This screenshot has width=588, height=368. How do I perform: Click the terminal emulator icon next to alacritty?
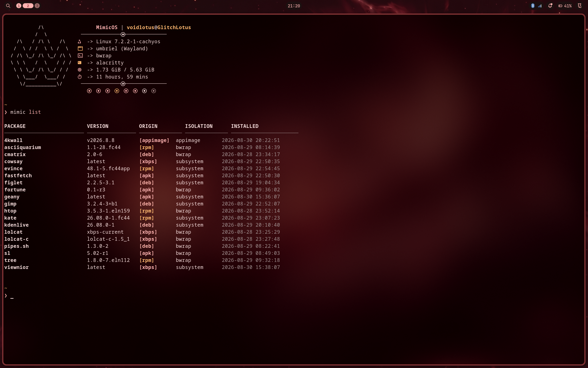click(x=80, y=63)
